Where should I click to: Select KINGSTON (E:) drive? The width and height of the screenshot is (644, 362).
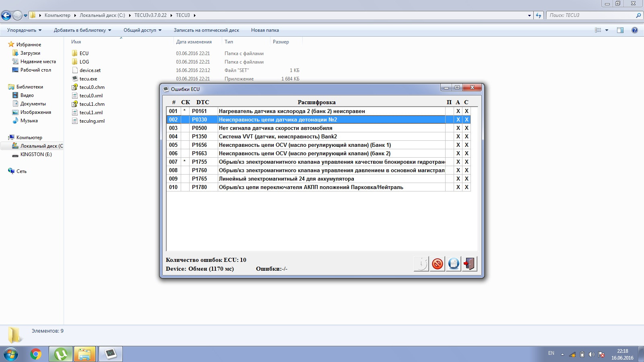coord(36,154)
